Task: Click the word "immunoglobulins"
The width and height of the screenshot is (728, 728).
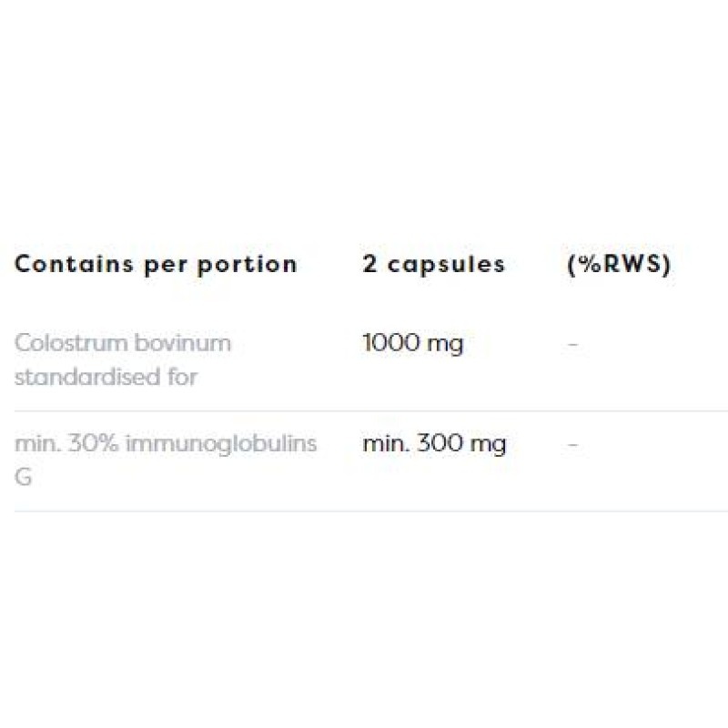Action: pos(221,443)
